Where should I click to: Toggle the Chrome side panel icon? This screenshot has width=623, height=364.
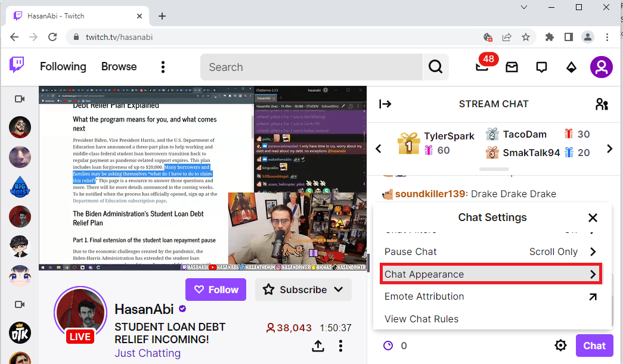(x=569, y=37)
